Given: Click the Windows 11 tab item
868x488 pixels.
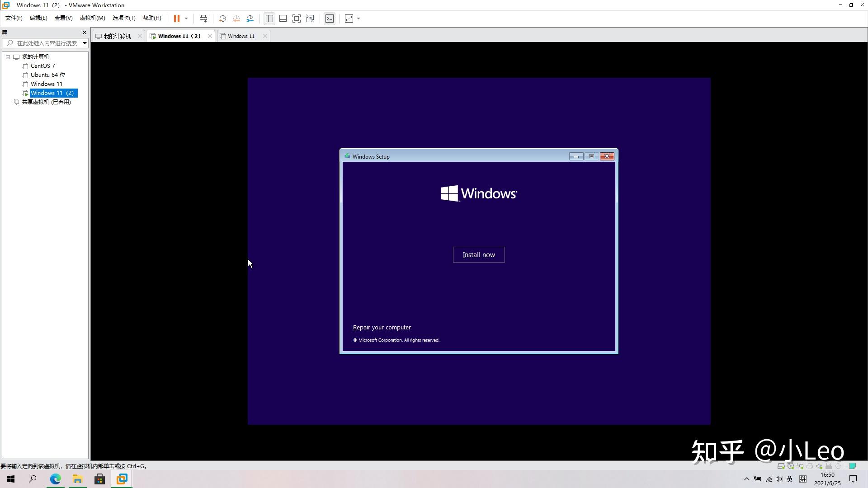Looking at the screenshot, I should coord(240,36).
